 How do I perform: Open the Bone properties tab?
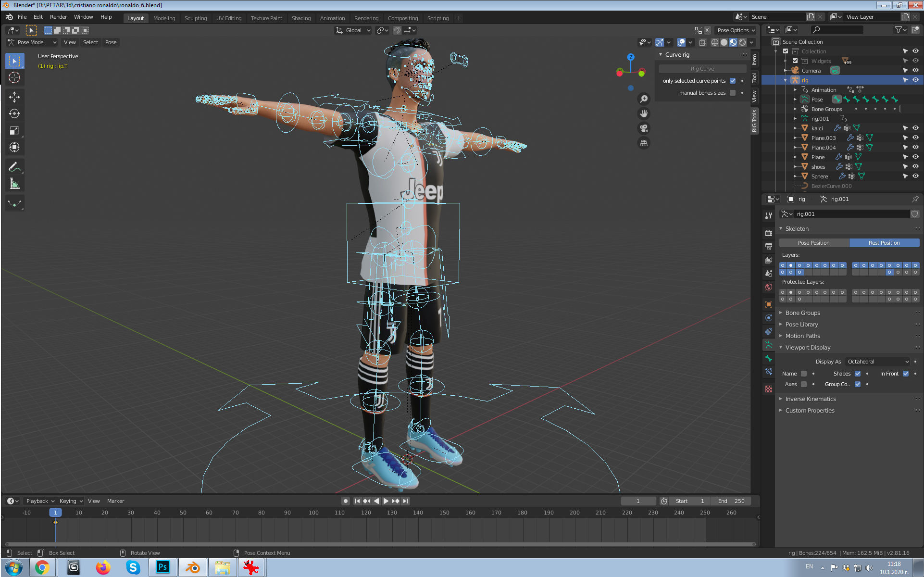click(769, 358)
